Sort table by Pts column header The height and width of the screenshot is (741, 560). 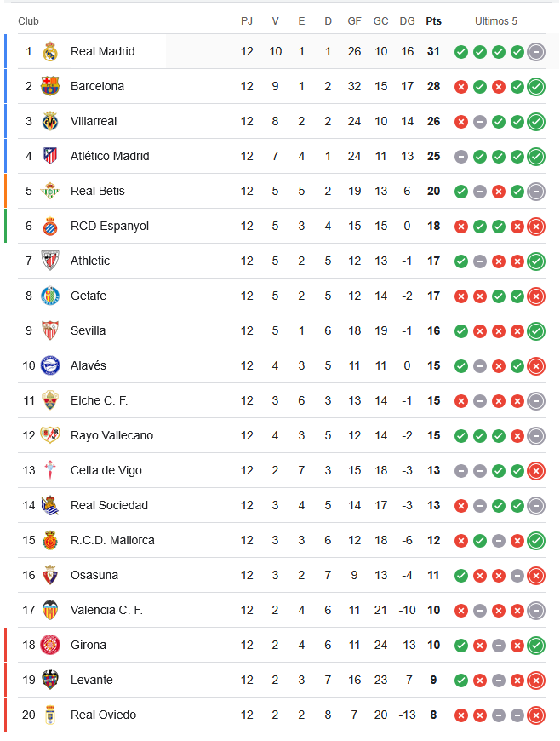coord(433,21)
